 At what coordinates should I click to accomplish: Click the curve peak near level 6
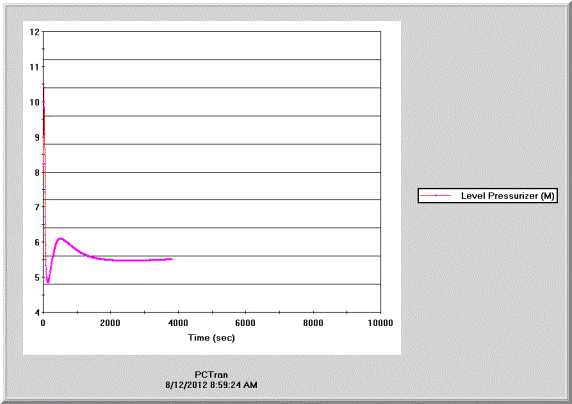(61, 239)
